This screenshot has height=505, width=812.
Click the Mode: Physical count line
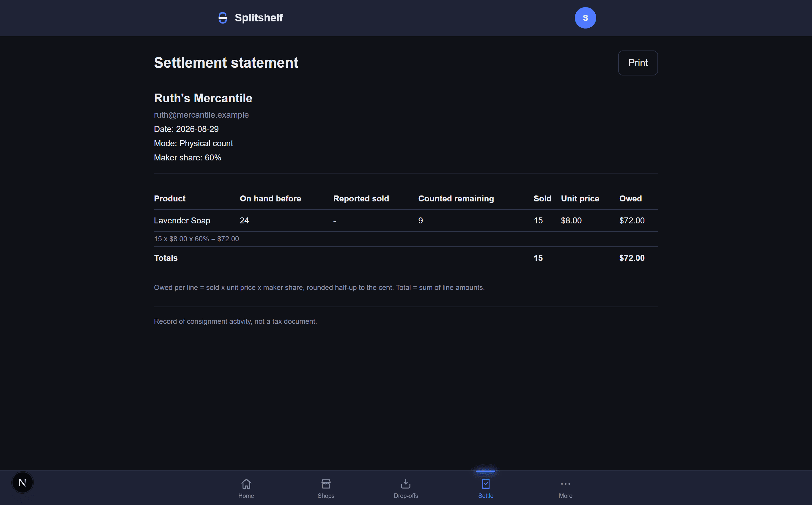193,143
